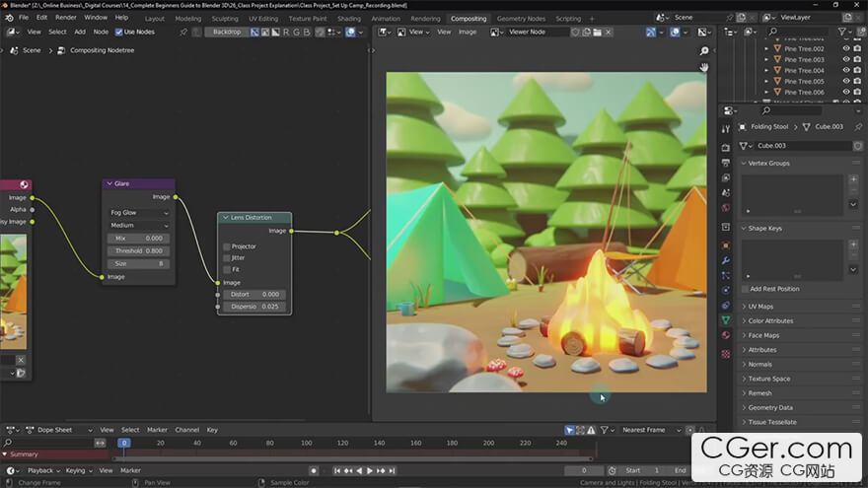Open the Object properties orange square tab

726,245
